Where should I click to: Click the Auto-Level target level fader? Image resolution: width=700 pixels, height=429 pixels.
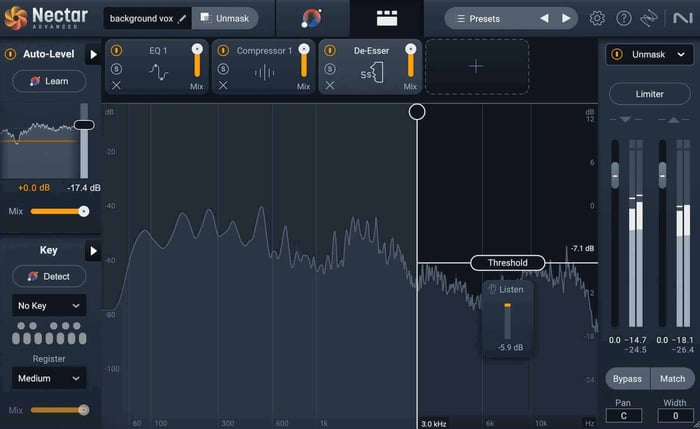[84, 125]
